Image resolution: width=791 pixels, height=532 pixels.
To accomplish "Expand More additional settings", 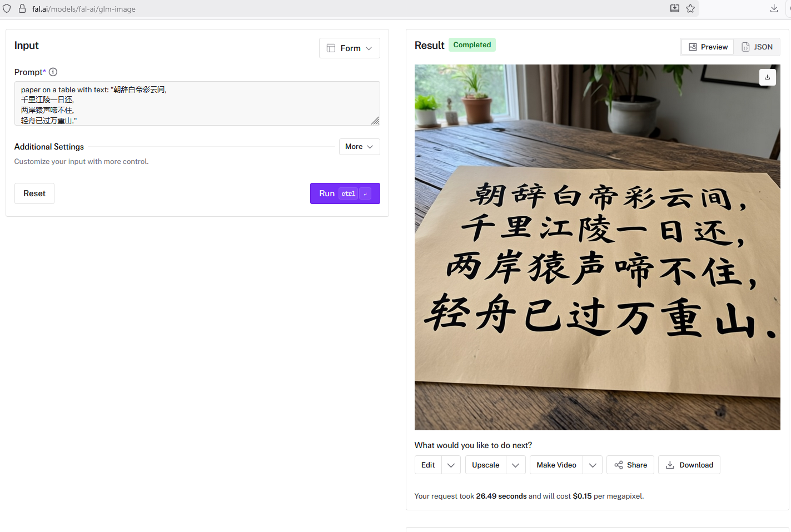I will pos(360,147).
